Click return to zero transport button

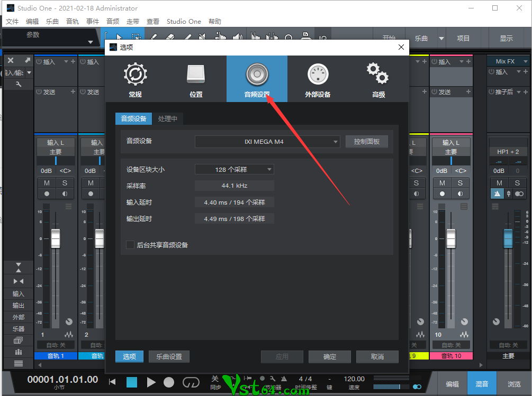coord(112,382)
